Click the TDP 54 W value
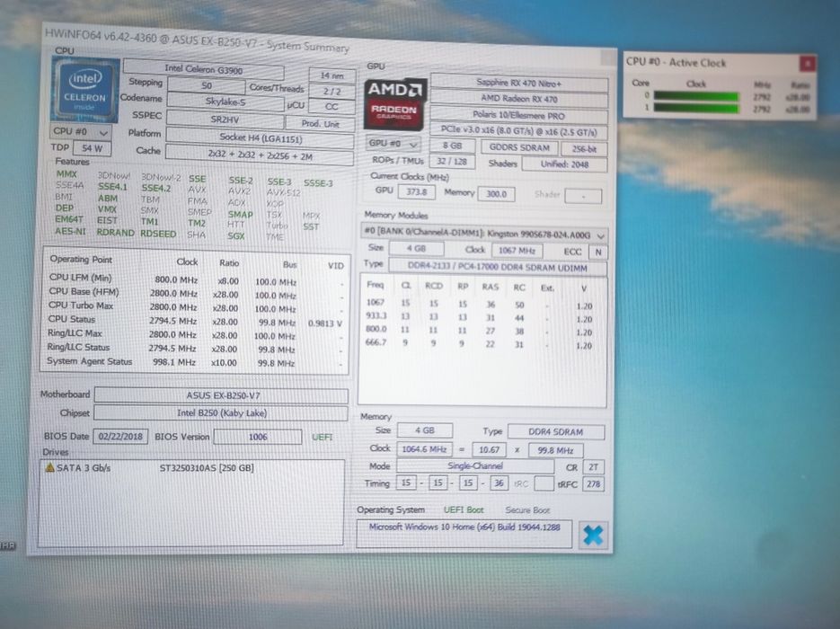 pos(93,148)
